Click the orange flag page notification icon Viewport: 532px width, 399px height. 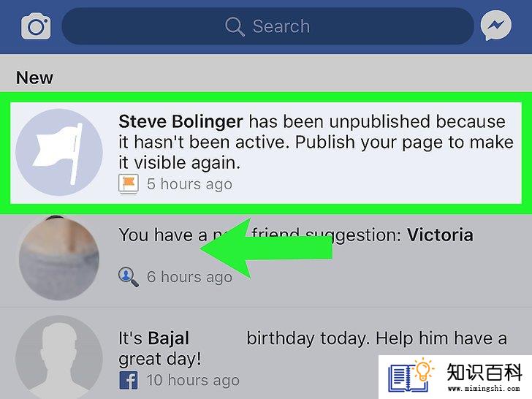[x=129, y=184]
